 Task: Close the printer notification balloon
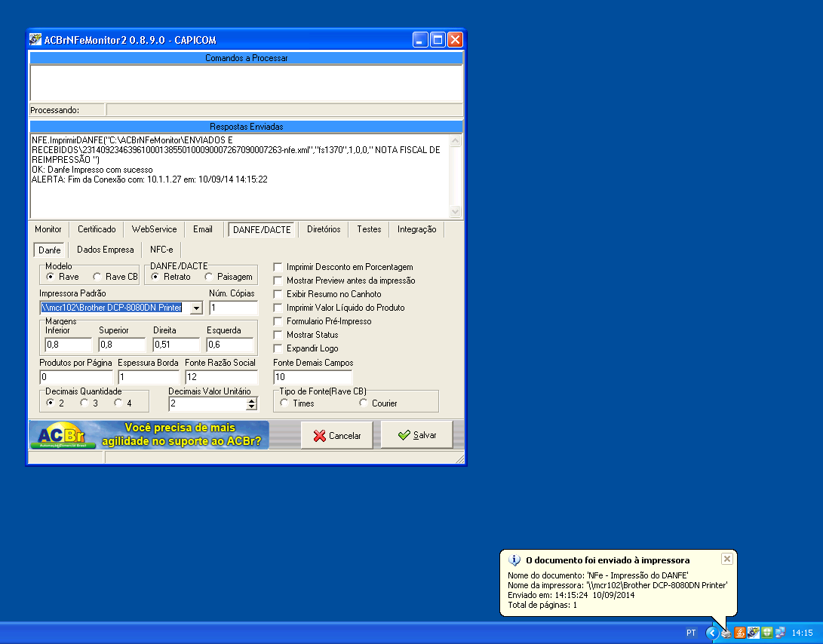pyautogui.click(x=727, y=559)
